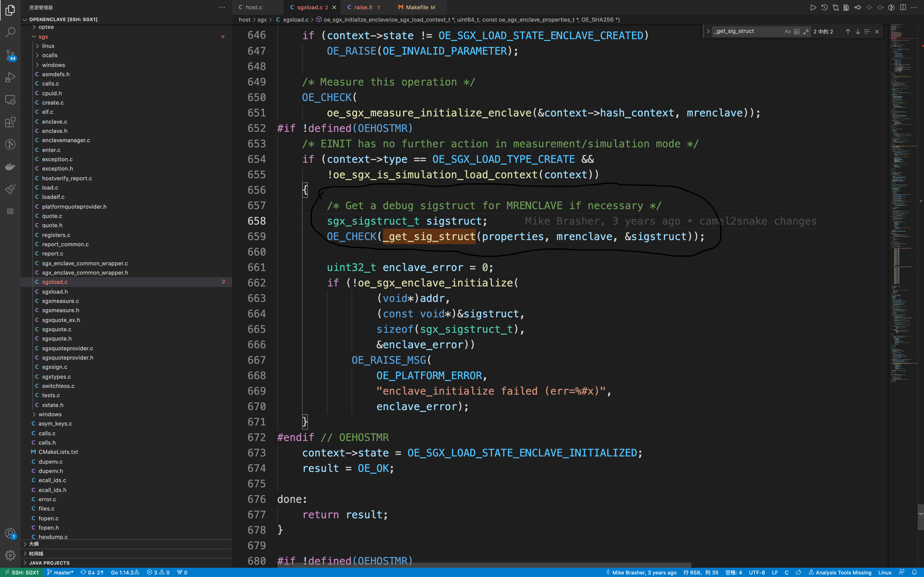Screen dimensions: 924x577
Task: Toggle regex mode in the find widget
Action: click(806, 31)
